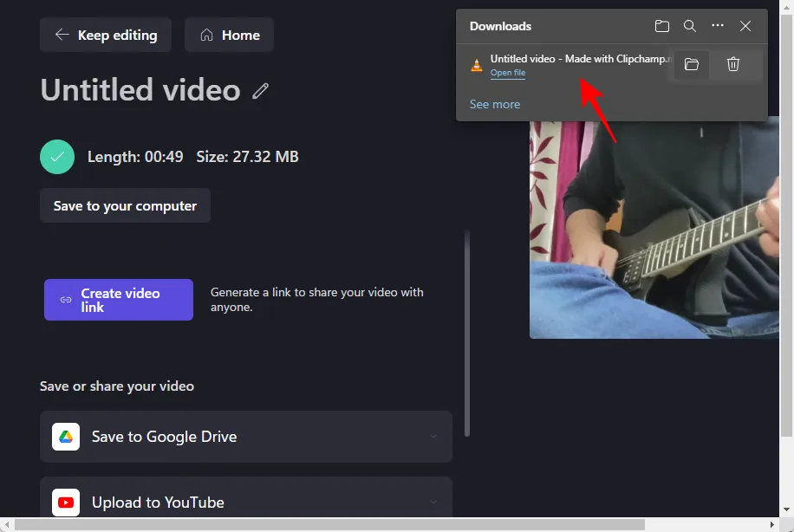
Task: Click Create video link button
Action: coord(119,300)
